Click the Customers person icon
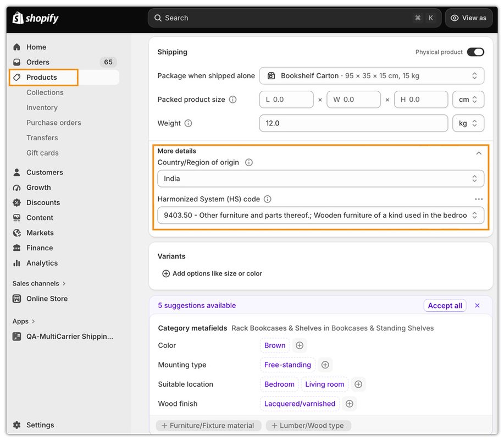Viewport: 504px width, 440px height. point(16,172)
